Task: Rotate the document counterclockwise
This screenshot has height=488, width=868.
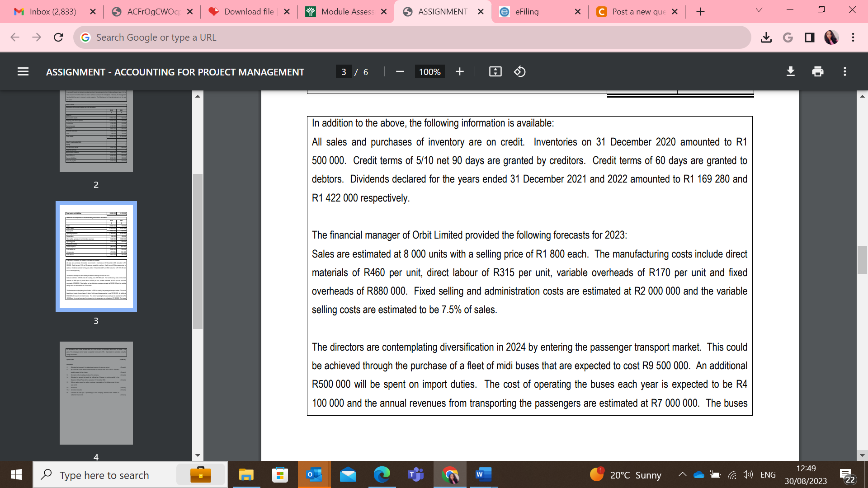Action: (520, 72)
